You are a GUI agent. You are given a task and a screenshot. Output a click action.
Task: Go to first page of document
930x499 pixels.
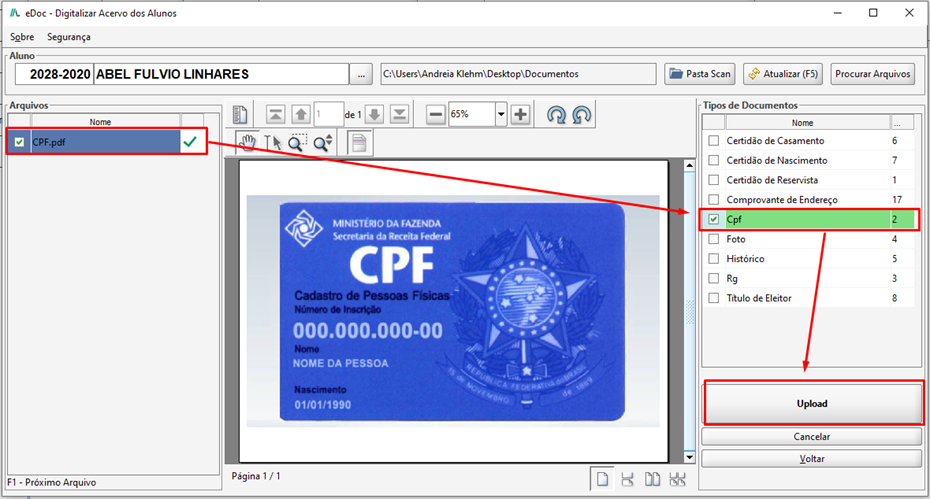pos(275,115)
